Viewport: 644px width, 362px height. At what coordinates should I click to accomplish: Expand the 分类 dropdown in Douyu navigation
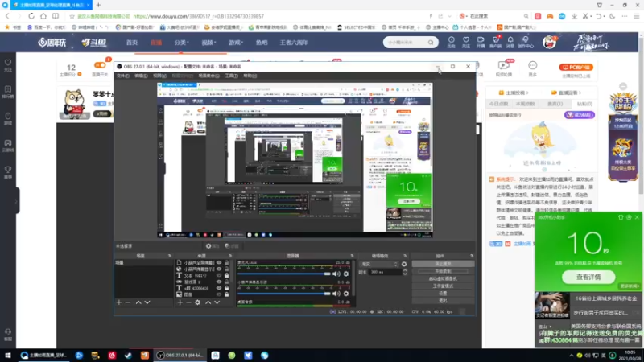(182, 43)
